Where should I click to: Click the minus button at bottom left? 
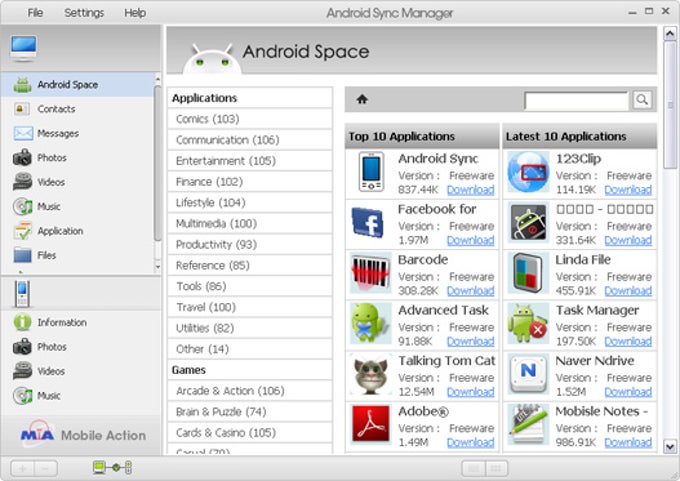tap(46, 468)
